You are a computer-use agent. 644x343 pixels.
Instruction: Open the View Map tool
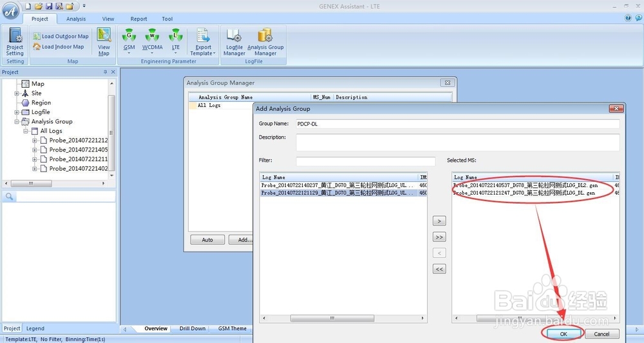pyautogui.click(x=104, y=41)
